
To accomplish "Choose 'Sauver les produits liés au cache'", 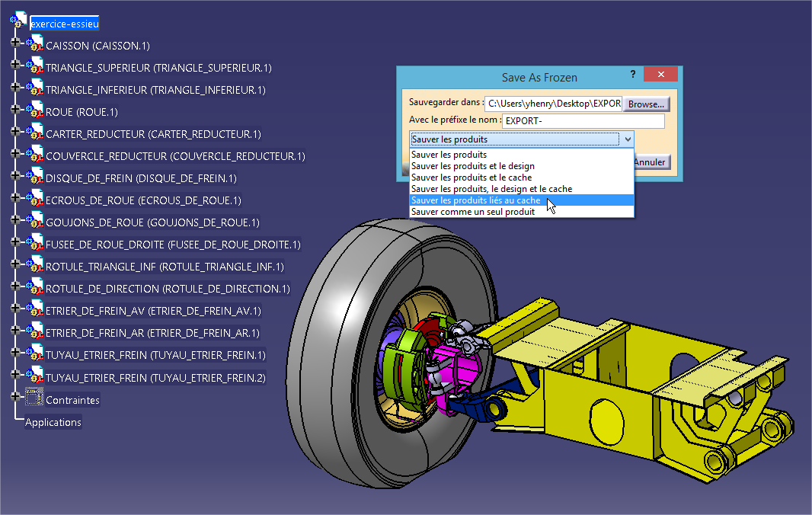I will point(522,200).
